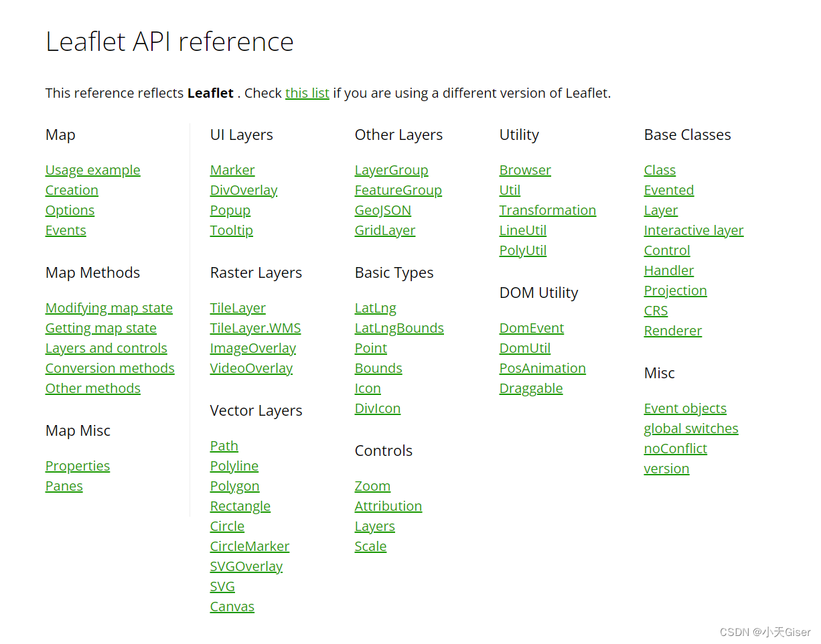
Task: Go to the Event objects link
Action: click(x=685, y=408)
